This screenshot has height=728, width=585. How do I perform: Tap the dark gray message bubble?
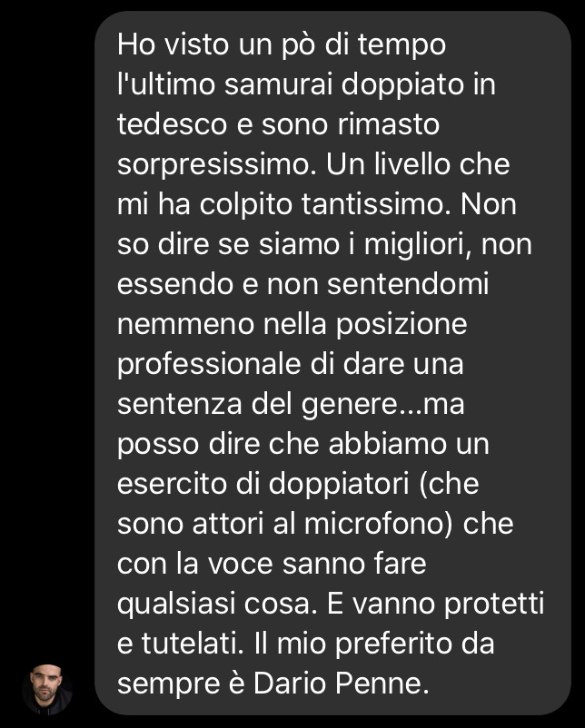[x=332, y=362]
